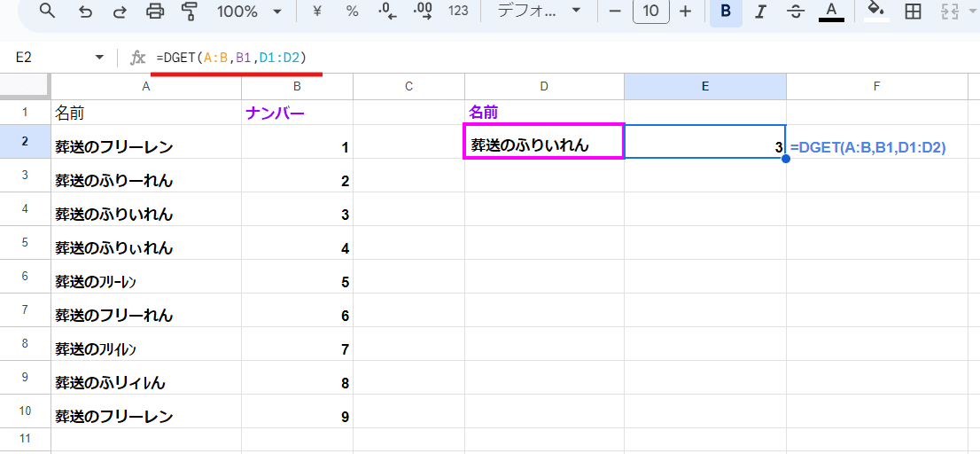Open the font family dropdown
Screen dimensions: 980x454
click(539, 11)
